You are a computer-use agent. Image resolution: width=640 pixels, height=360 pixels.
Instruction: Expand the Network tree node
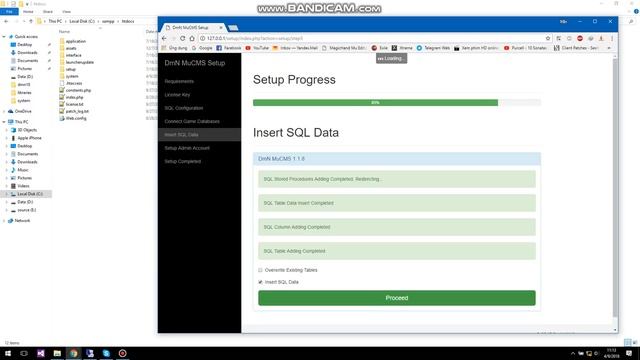(4, 220)
